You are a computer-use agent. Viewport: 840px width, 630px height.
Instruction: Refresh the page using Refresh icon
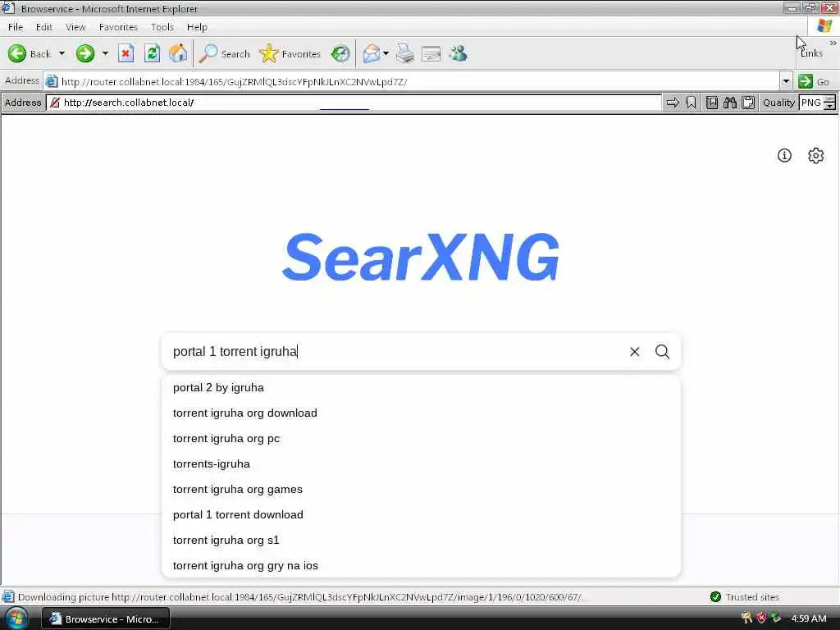pyautogui.click(x=152, y=53)
